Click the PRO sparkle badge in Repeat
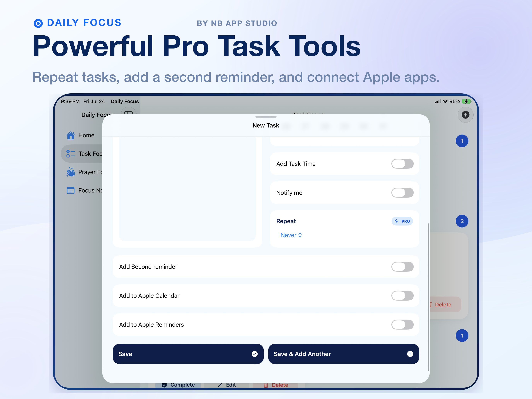 402,221
